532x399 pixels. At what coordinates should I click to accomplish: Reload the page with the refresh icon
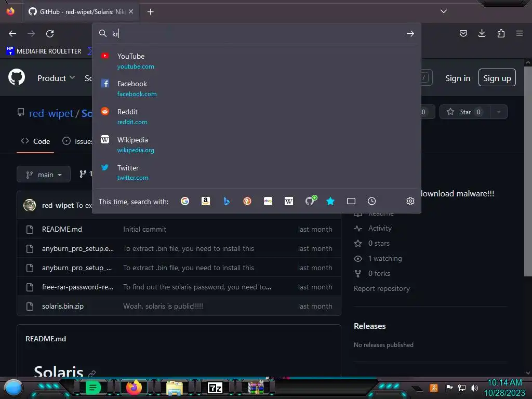pyautogui.click(x=50, y=34)
